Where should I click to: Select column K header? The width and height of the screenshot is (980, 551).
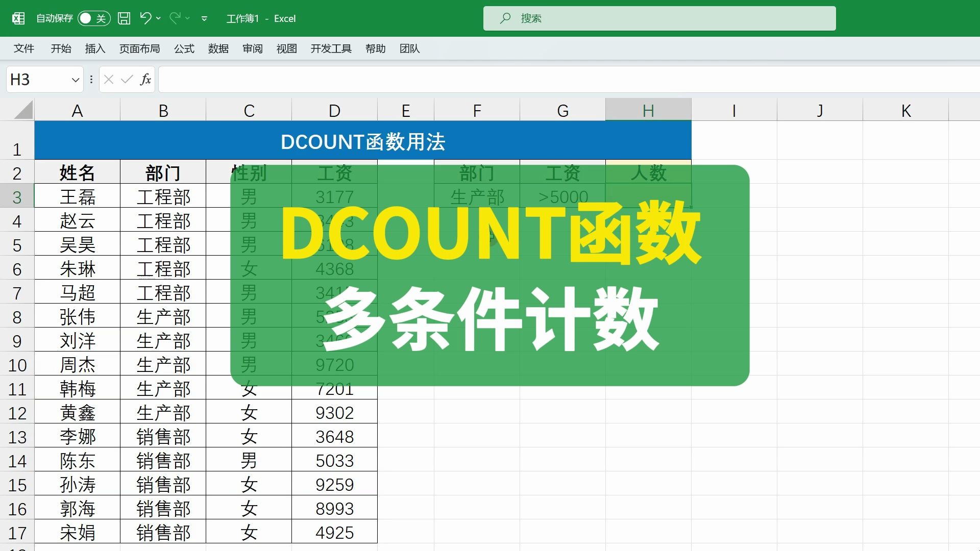[906, 110]
